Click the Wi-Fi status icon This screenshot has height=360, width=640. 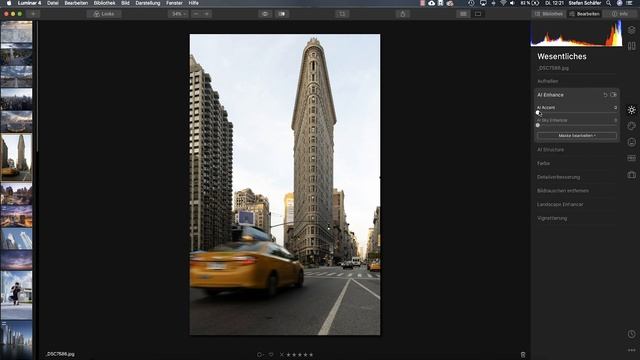(503, 3)
